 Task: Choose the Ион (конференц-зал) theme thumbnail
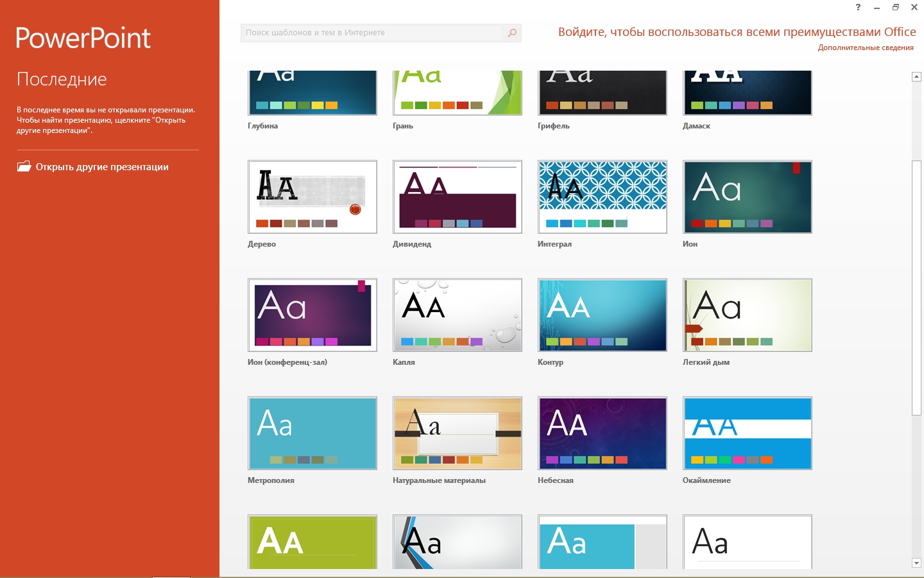312,315
